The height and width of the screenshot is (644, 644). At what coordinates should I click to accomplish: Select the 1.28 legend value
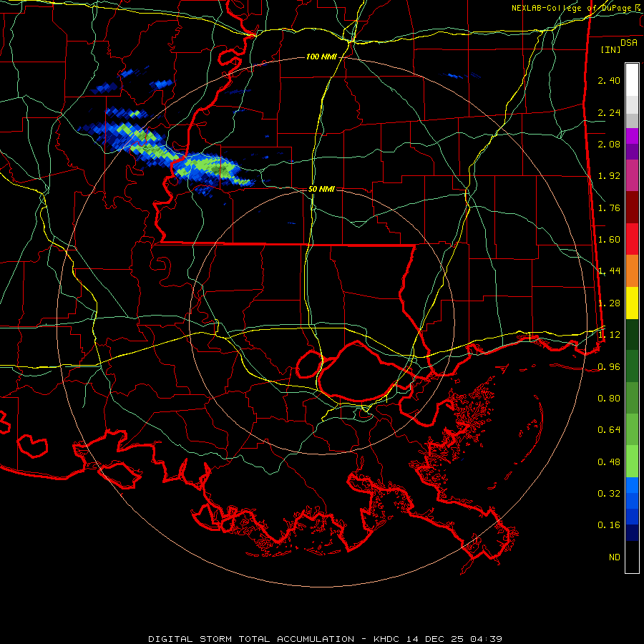(609, 303)
